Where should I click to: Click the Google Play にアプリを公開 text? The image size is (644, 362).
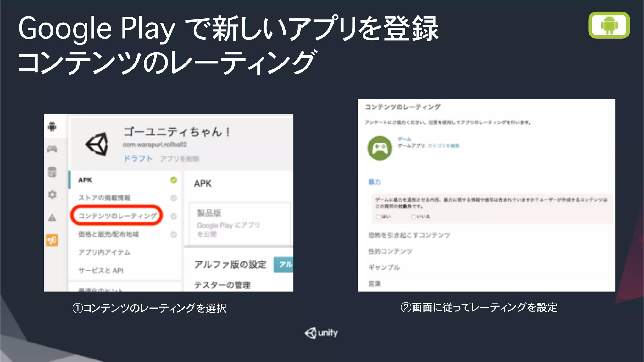(228, 230)
